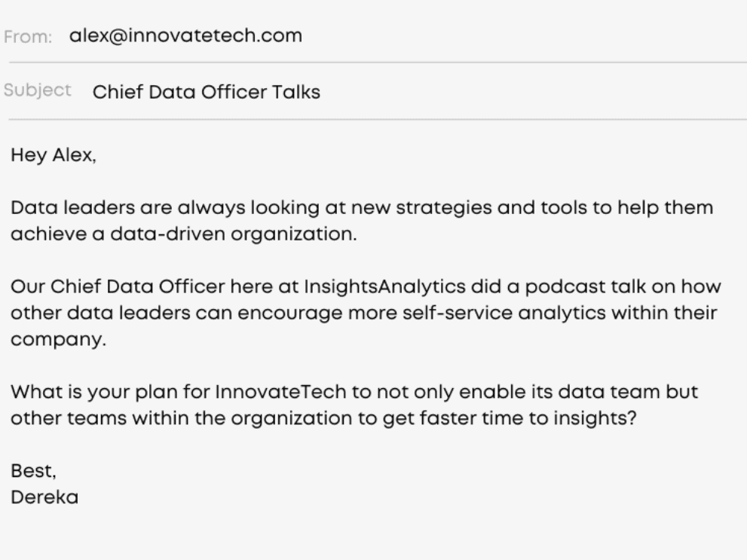Click 'Chief Data Officer Talks' subject text
The width and height of the screenshot is (747, 560).
click(x=207, y=92)
